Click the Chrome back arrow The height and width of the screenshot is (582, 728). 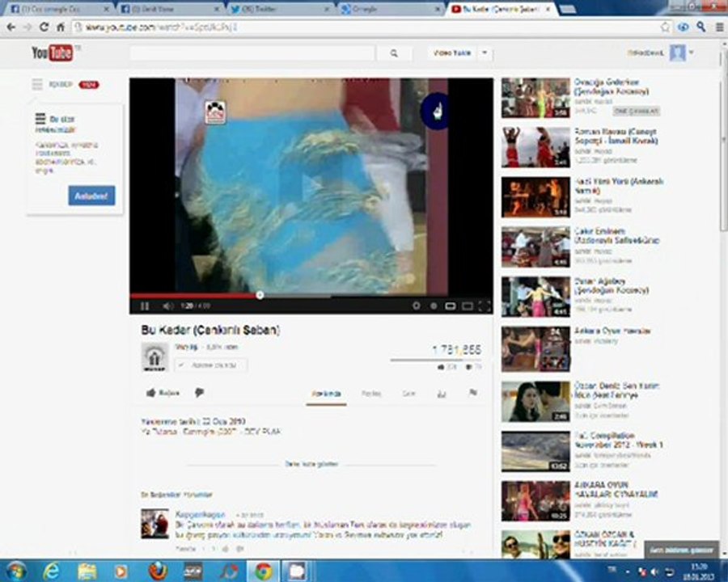pyautogui.click(x=11, y=27)
